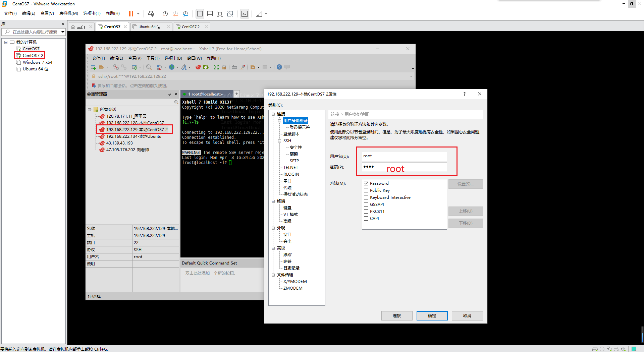Toggle the VMware library sidebar view
644x352 pixels.
(200, 14)
